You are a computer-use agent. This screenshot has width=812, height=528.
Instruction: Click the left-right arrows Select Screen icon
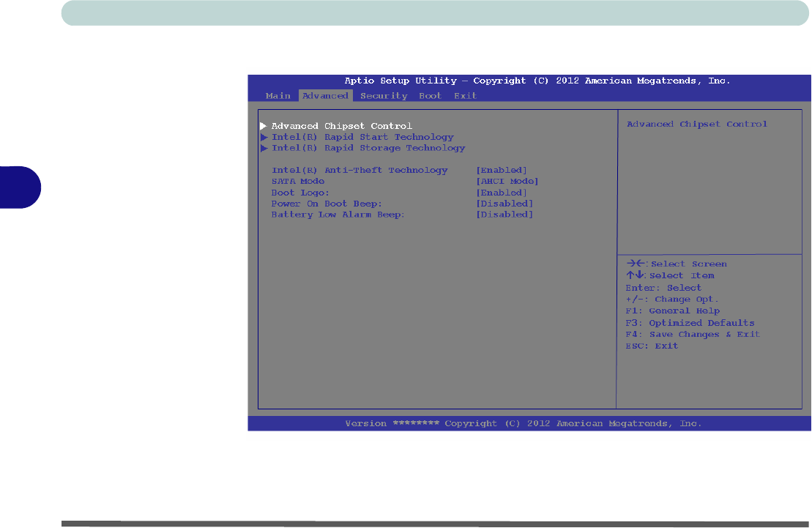click(636, 263)
